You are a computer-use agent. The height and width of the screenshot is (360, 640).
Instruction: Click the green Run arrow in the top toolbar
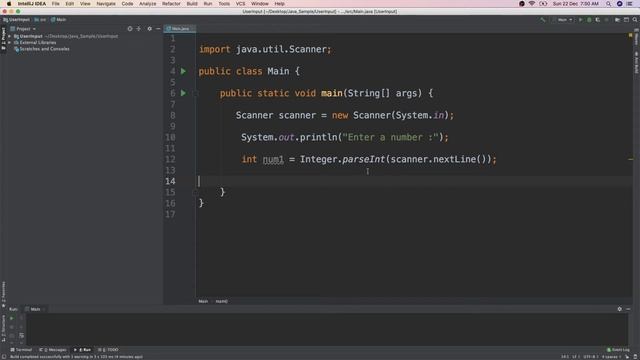580,20
